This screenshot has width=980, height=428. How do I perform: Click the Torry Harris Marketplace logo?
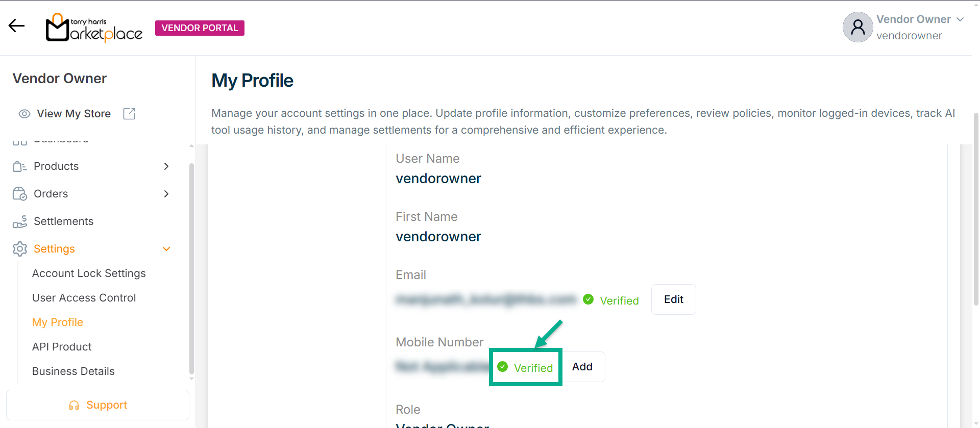[94, 28]
